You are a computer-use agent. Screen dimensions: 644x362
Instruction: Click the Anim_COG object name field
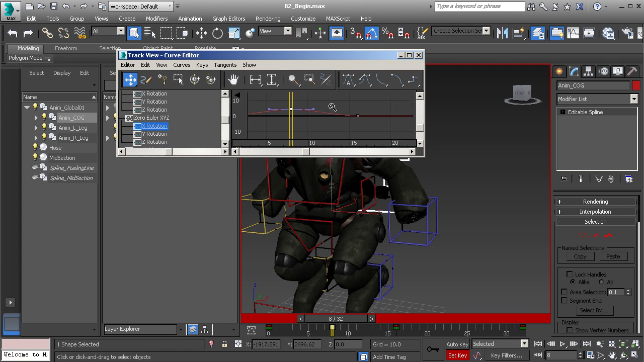pos(593,85)
